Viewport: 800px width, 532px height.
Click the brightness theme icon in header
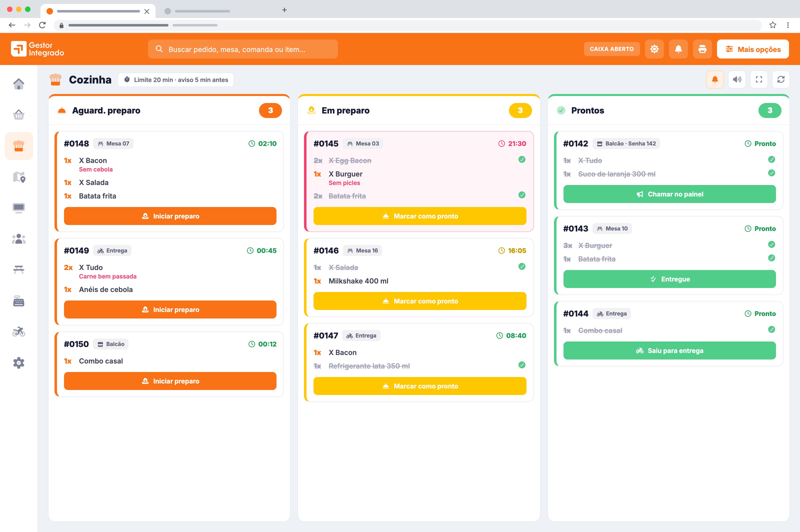(654, 49)
